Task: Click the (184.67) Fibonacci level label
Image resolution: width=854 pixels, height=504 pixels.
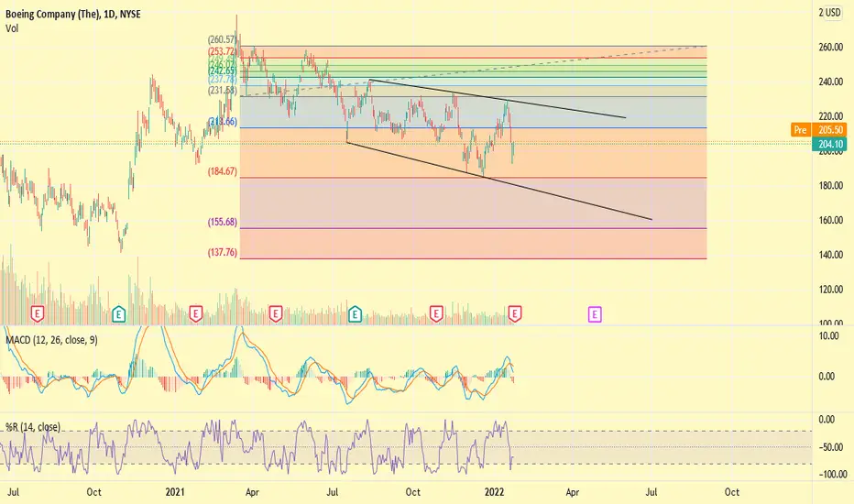Action: pos(223,171)
